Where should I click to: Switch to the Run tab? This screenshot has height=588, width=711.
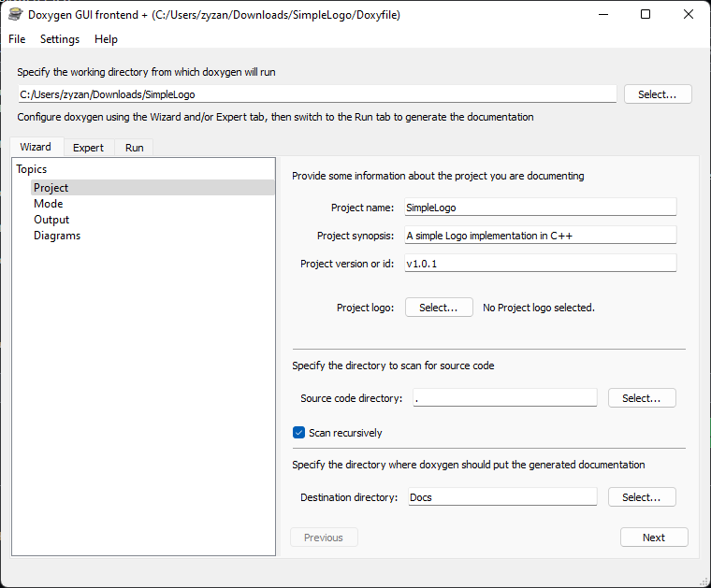click(x=134, y=148)
